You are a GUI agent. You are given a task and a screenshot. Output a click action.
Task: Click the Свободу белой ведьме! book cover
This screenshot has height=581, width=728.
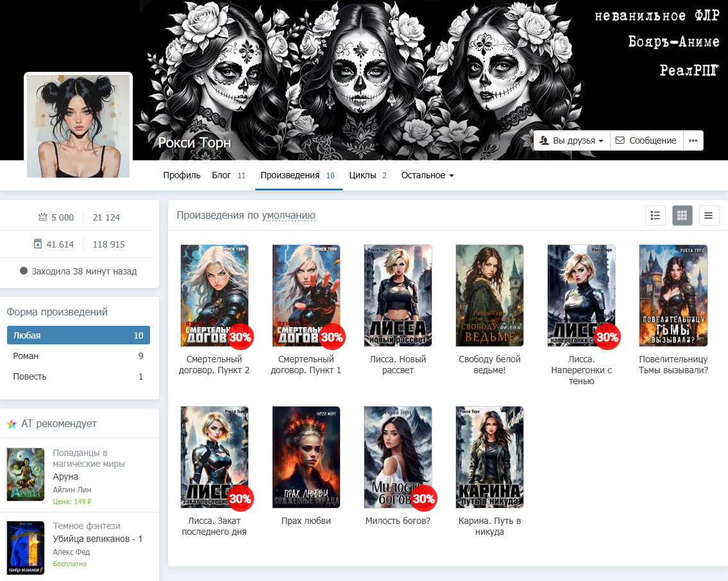click(x=489, y=296)
